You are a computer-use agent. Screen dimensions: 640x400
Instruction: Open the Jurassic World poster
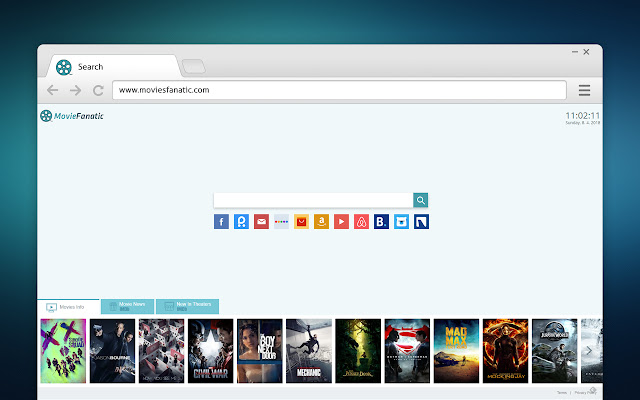(555, 351)
